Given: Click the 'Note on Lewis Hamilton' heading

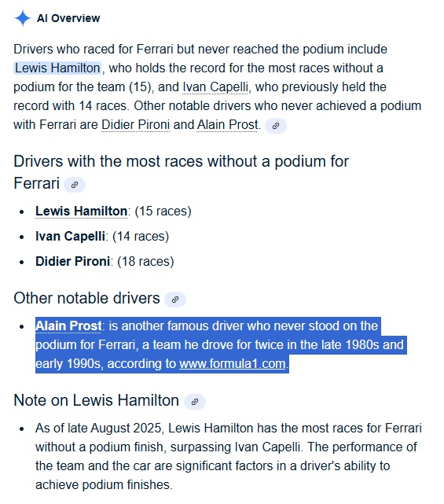Looking at the screenshot, I should pos(97,400).
